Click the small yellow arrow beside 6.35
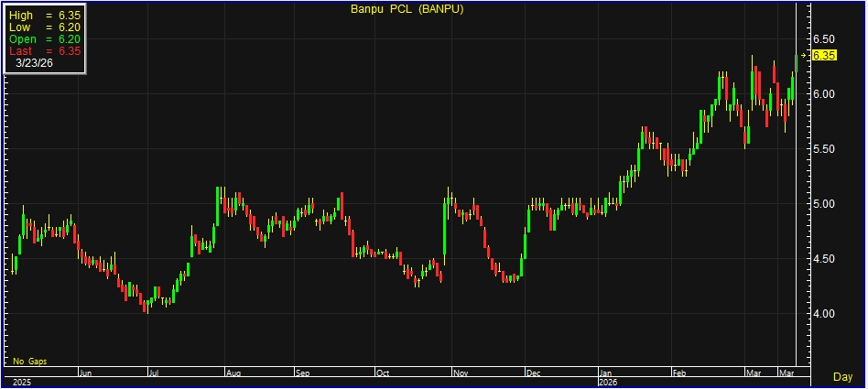The height and width of the screenshot is (389, 868). [x=805, y=56]
